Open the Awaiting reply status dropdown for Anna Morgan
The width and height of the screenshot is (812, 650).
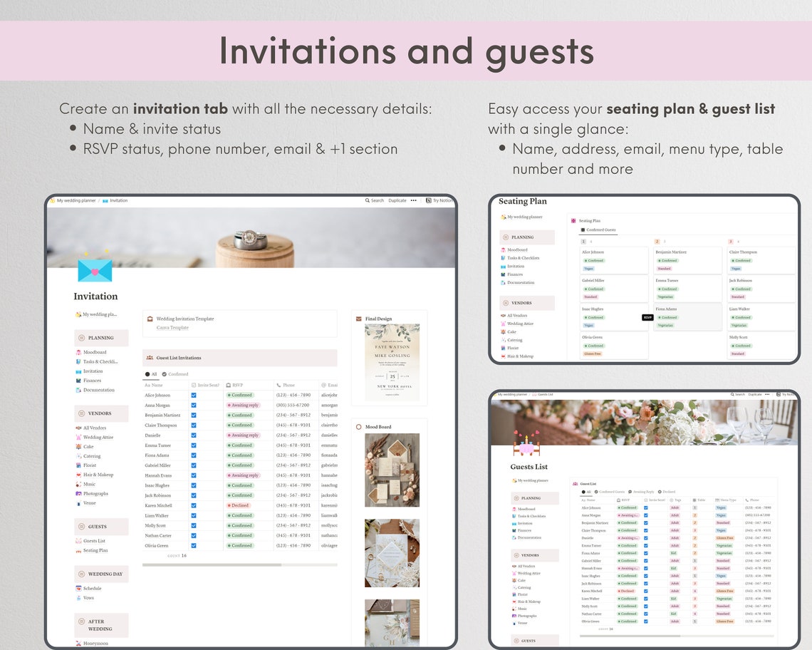tap(244, 405)
